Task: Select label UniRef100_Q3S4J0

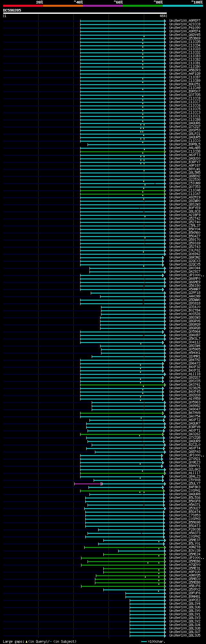Action: (x=185, y=307)
